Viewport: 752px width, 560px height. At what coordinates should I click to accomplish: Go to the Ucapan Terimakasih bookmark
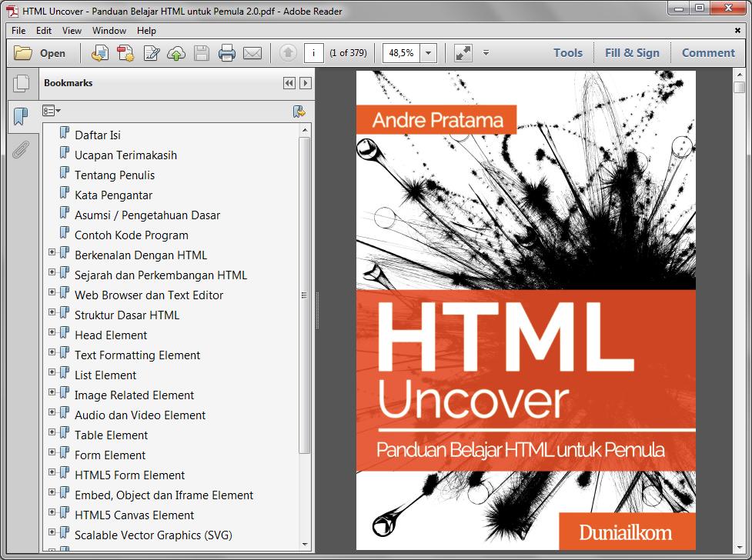(x=125, y=155)
